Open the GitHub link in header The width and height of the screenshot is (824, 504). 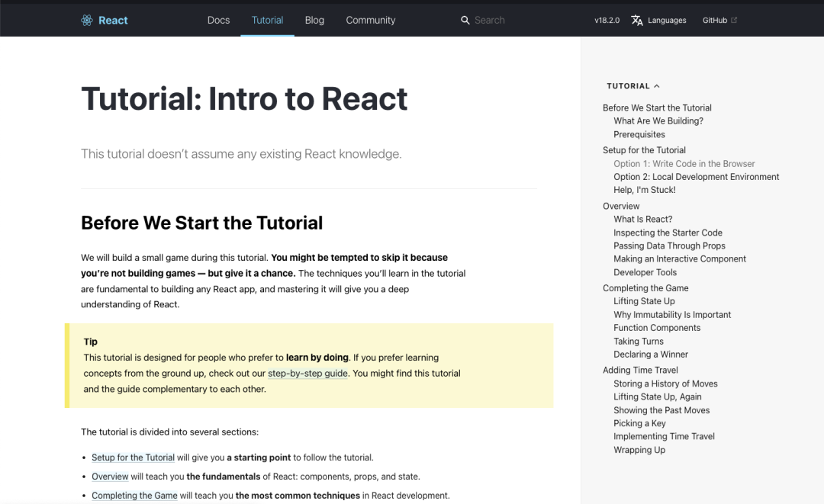point(715,20)
